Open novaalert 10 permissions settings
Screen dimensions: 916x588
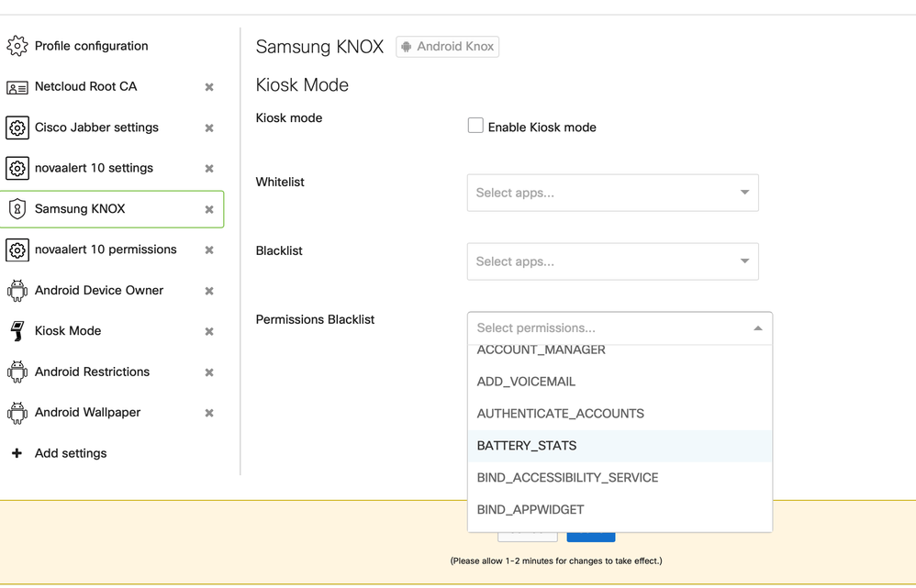106,250
